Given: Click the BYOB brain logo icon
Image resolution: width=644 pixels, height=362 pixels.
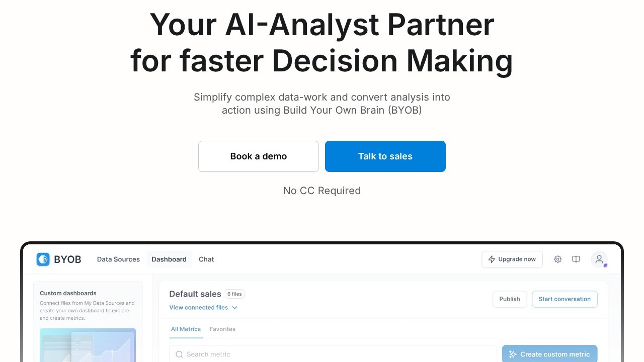Looking at the screenshot, I should pos(43,259).
